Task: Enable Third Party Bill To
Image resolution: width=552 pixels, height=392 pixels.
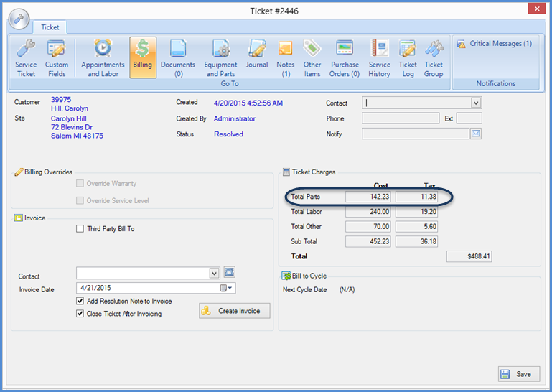Action: (x=80, y=228)
